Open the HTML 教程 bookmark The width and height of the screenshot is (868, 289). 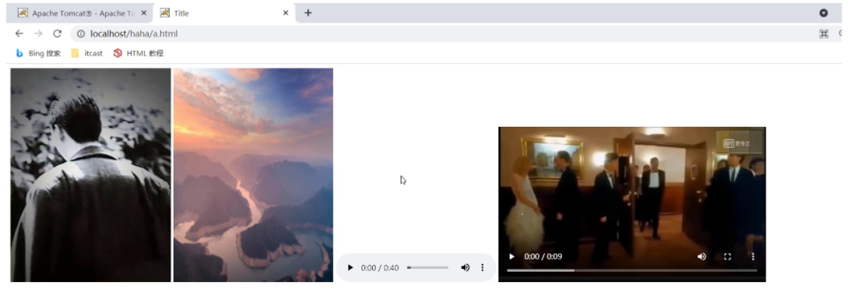139,54
